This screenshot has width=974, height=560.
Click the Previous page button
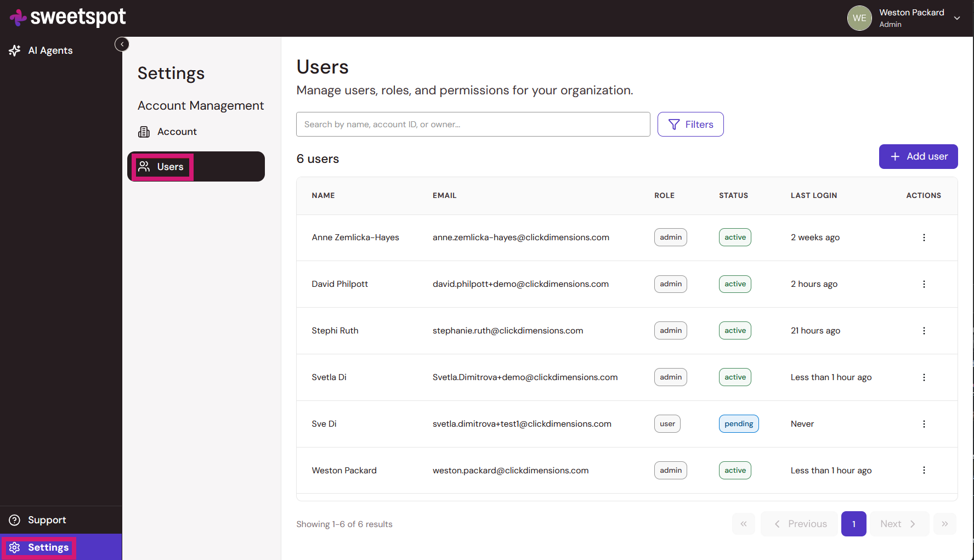click(x=800, y=524)
